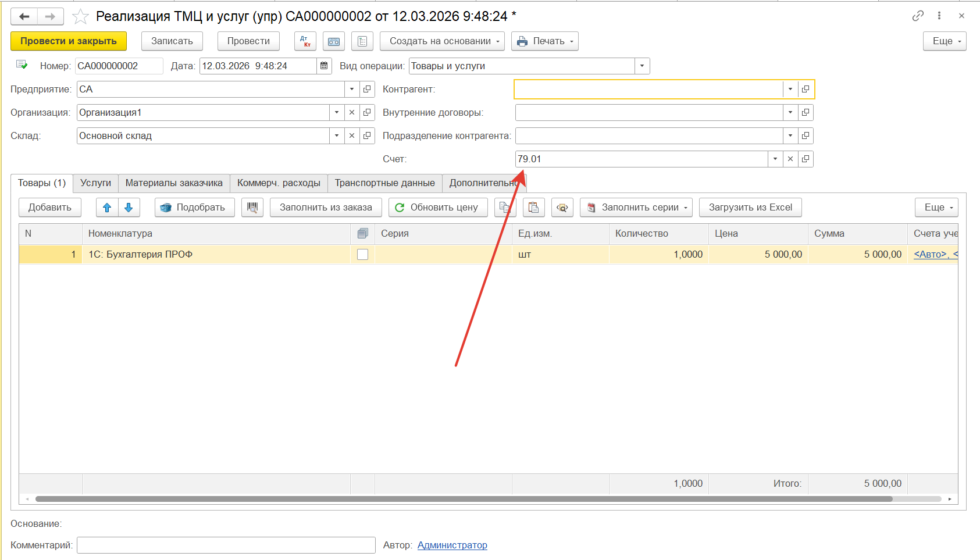Click Провести и закрыть button
Image resolution: width=980 pixels, height=560 pixels.
[69, 41]
